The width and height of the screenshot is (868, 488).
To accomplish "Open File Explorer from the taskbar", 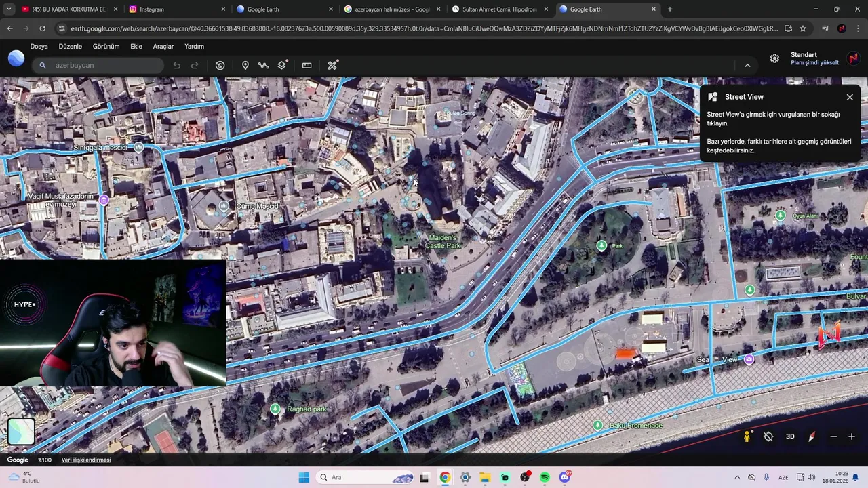I will coord(485,477).
